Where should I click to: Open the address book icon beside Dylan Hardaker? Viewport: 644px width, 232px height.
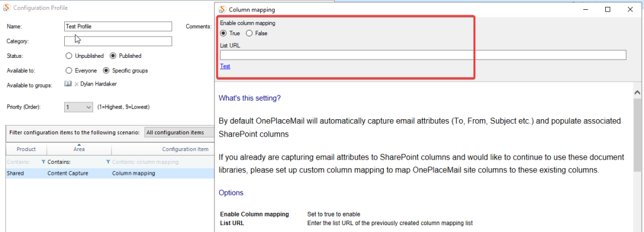68,84
